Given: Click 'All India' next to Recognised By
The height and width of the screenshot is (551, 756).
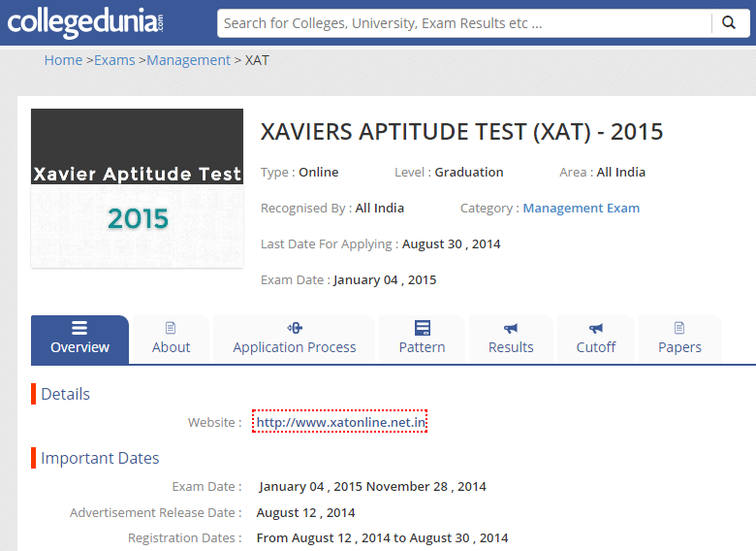Looking at the screenshot, I should [x=380, y=208].
